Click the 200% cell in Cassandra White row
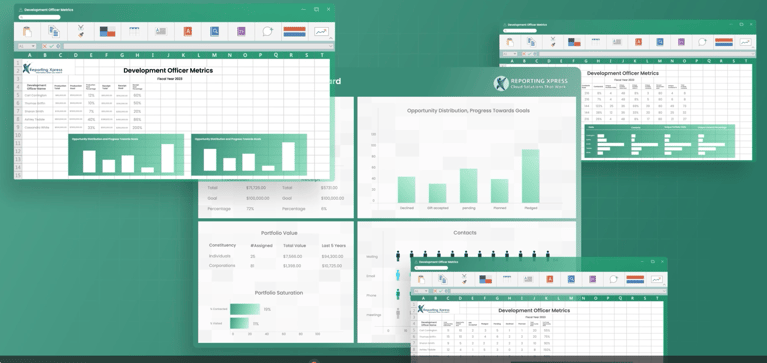 point(137,127)
